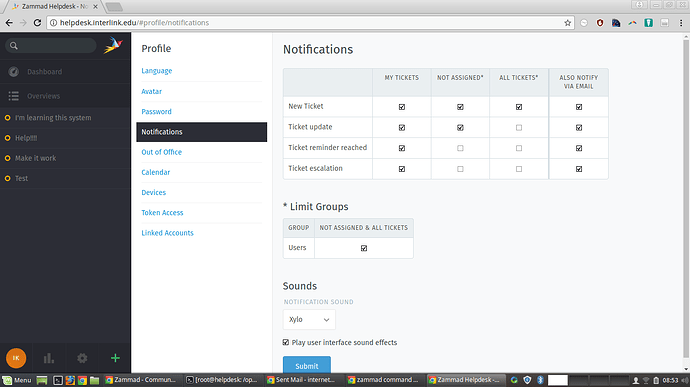Show desktop icon next to Menu
690x387 pixels.
[42, 380]
